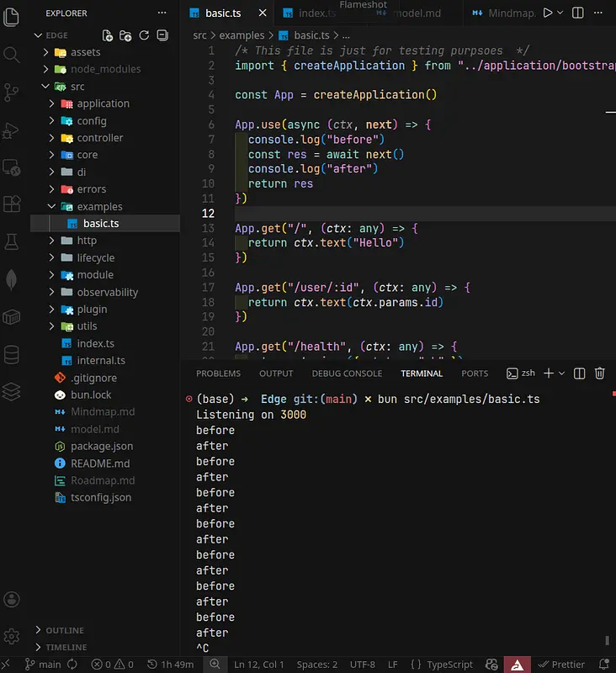Split the terminal panel
616x673 pixels.
(x=580, y=373)
